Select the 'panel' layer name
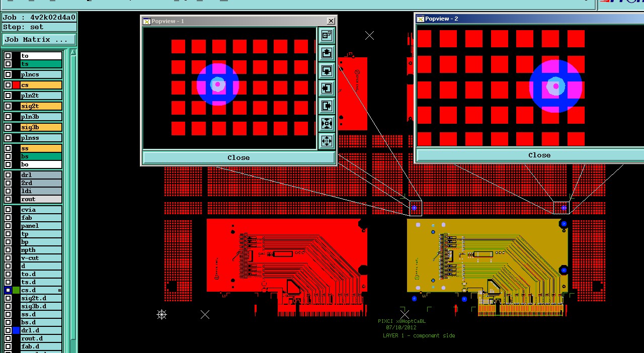644x353 pixels. pyautogui.click(x=41, y=226)
